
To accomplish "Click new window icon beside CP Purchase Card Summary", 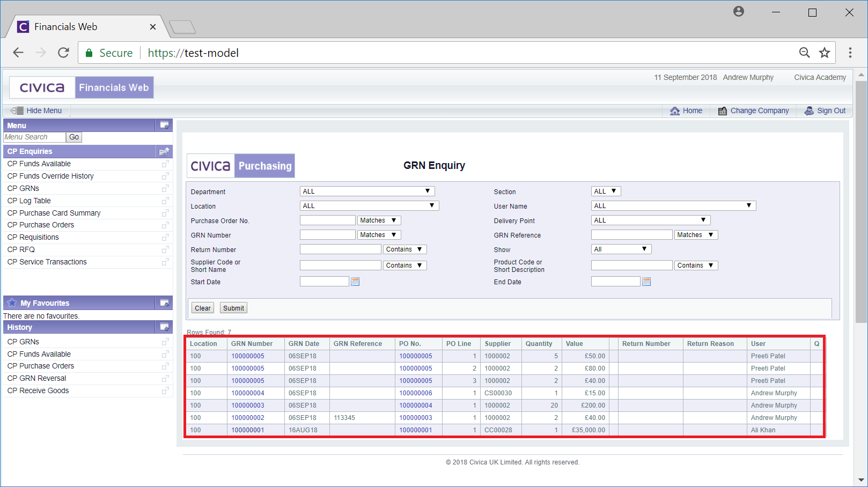I will (165, 213).
